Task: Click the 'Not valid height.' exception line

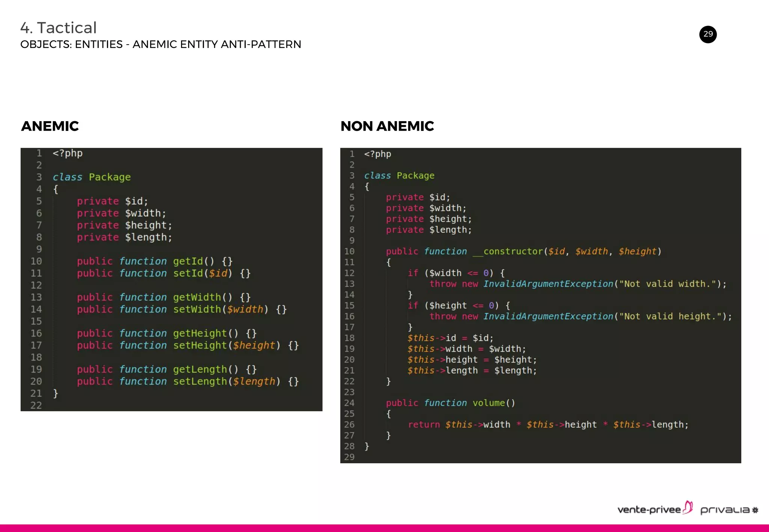Action: point(580,316)
